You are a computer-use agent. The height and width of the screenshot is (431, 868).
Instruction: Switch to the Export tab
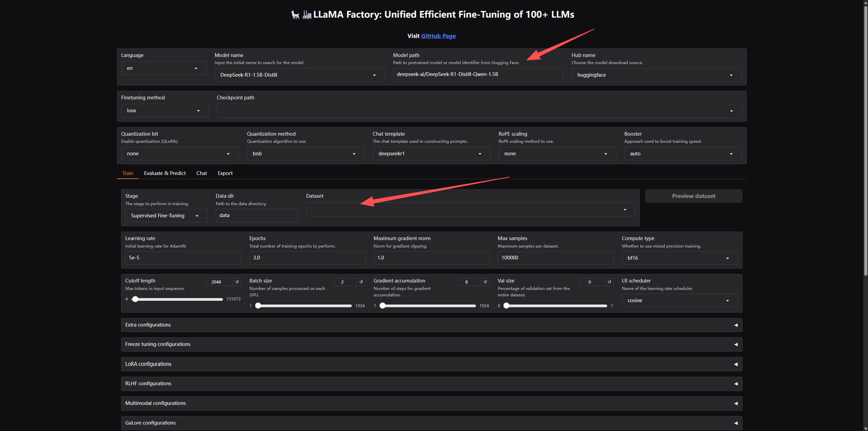225,173
